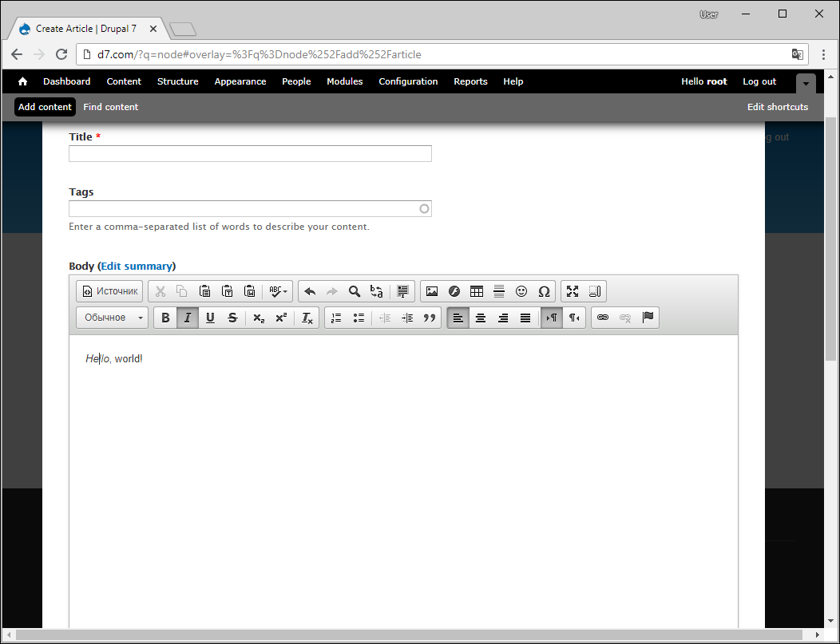The width and height of the screenshot is (840, 644).
Task: Undo the last editor action
Action: coord(310,291)
